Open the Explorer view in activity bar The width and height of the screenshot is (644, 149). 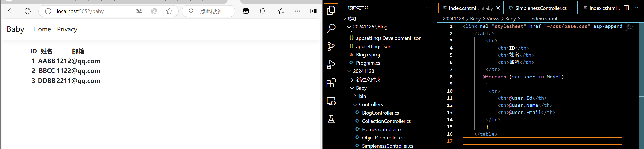click(331, 10)
